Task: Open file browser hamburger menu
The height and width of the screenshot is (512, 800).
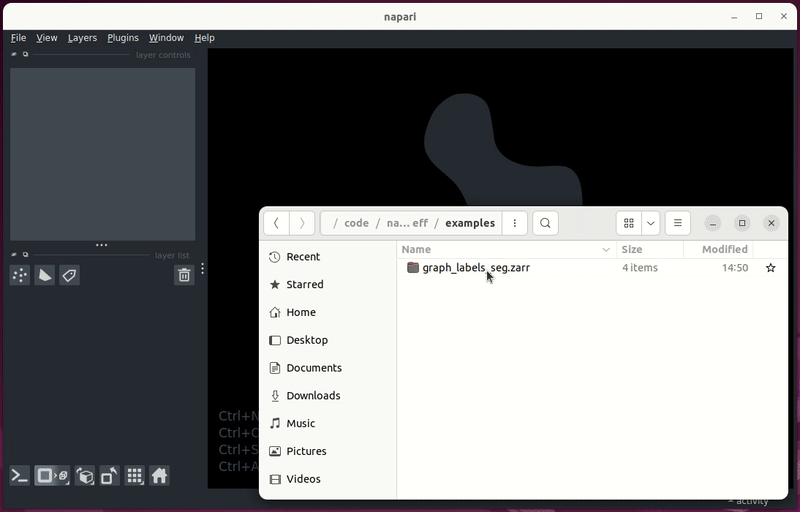Action: (678, 223)
